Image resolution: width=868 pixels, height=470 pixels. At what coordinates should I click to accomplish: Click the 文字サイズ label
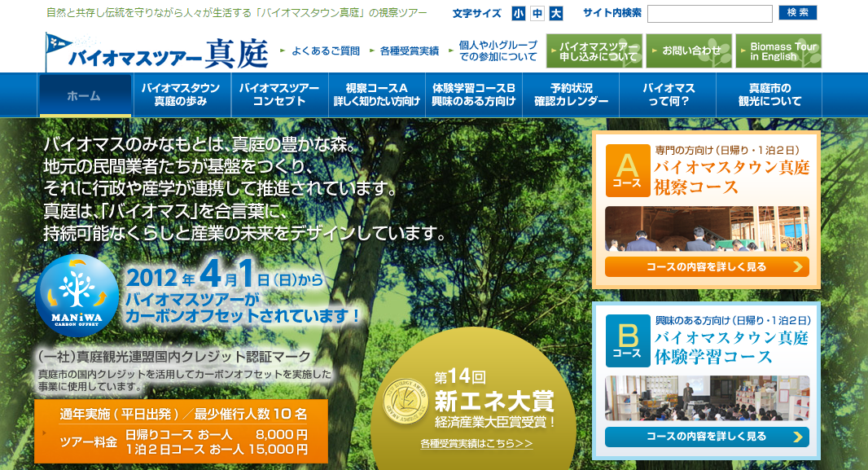click(476, 13)
